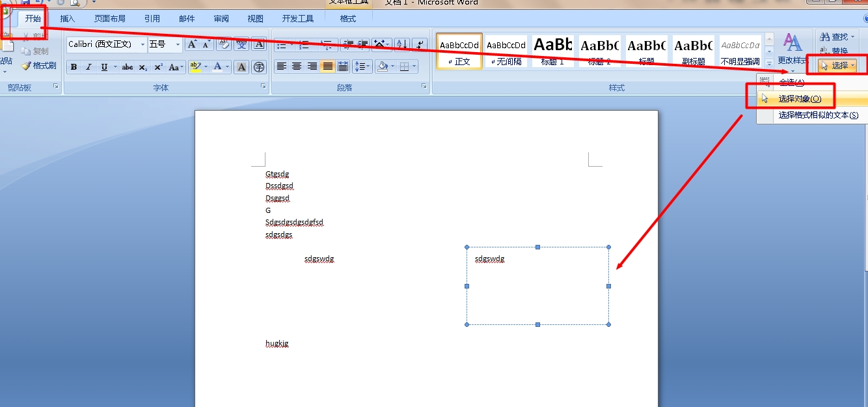Click the Line Spacing icon
Screen dimensions: 868x407
tap(362, 66)
